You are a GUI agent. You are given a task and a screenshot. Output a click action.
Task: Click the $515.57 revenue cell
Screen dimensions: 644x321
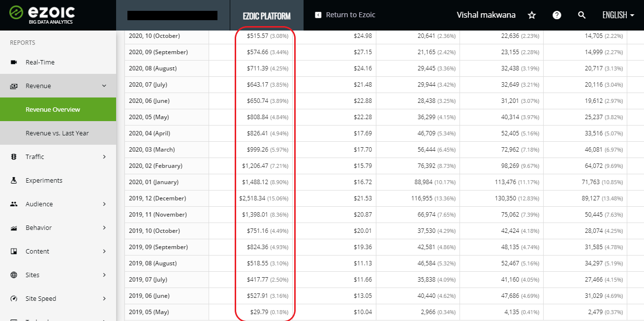tap(268, 36)
